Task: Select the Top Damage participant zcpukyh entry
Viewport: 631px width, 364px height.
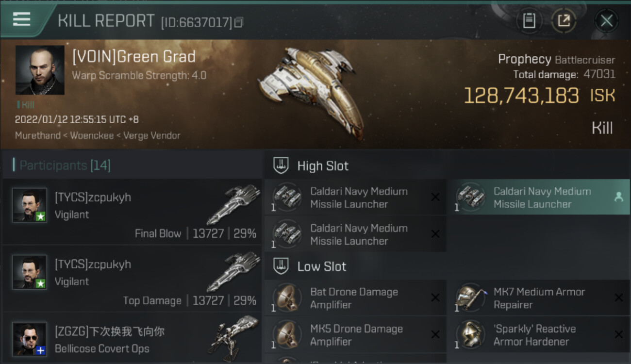Action: pyautogui.click(x=132, y=279)
